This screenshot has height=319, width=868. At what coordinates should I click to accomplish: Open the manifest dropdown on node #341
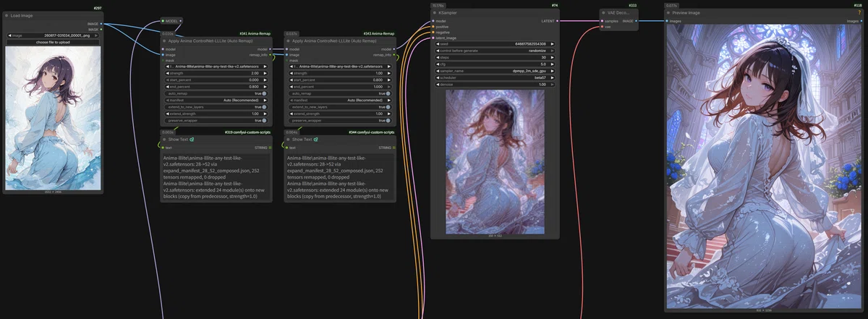click(216, 100)
